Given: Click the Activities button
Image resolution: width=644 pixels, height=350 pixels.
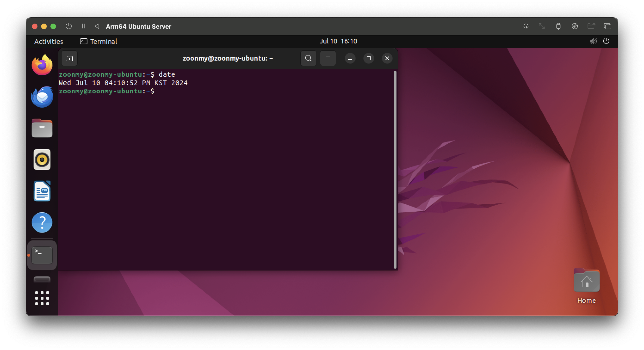Looking at the screenshot, I should (x=49, y=41).
